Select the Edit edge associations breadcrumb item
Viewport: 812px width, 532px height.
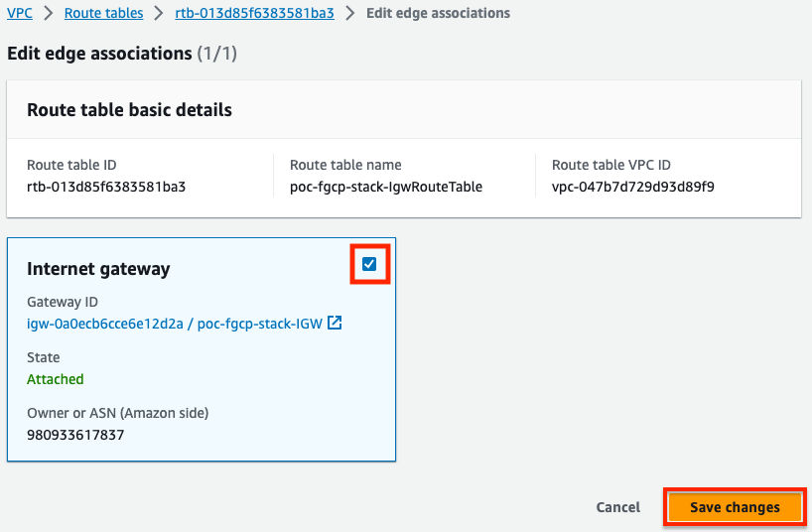click(x=438, y=13)
